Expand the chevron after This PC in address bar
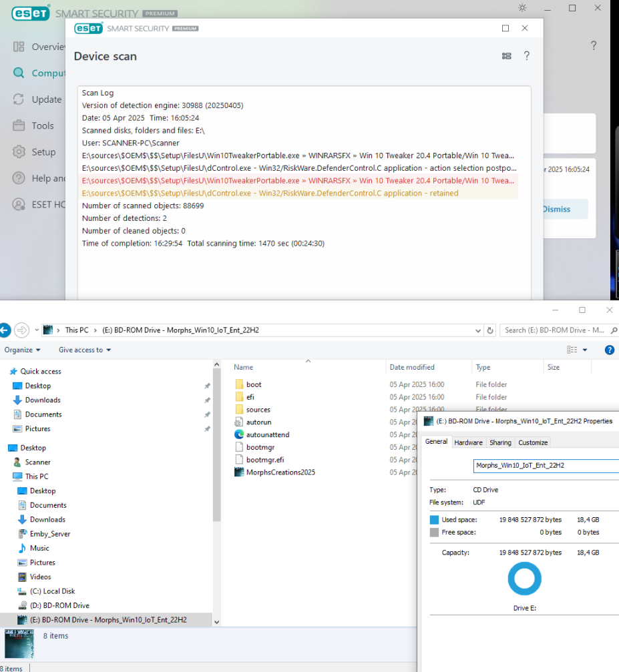The height and width of the screenshot is (672, 619). click(95, 330)
